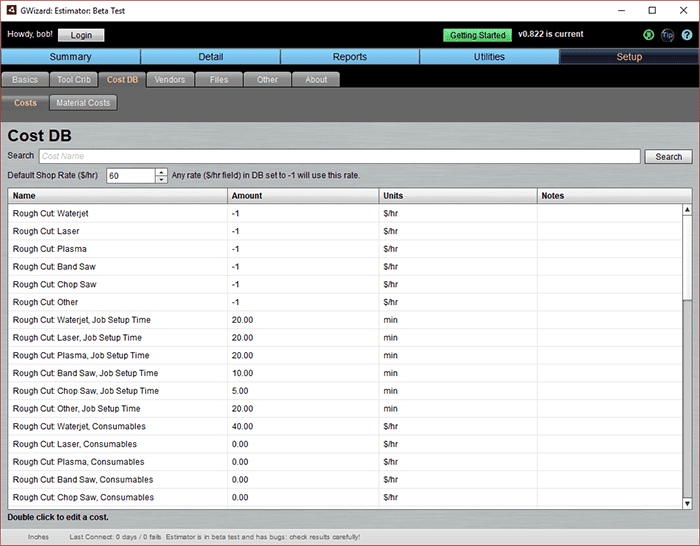Image resolution: width=700 pixels, height=546 pixels.
Task: Select the Rough Cut: Band Saw row
Action: click(x=345, y=267)
